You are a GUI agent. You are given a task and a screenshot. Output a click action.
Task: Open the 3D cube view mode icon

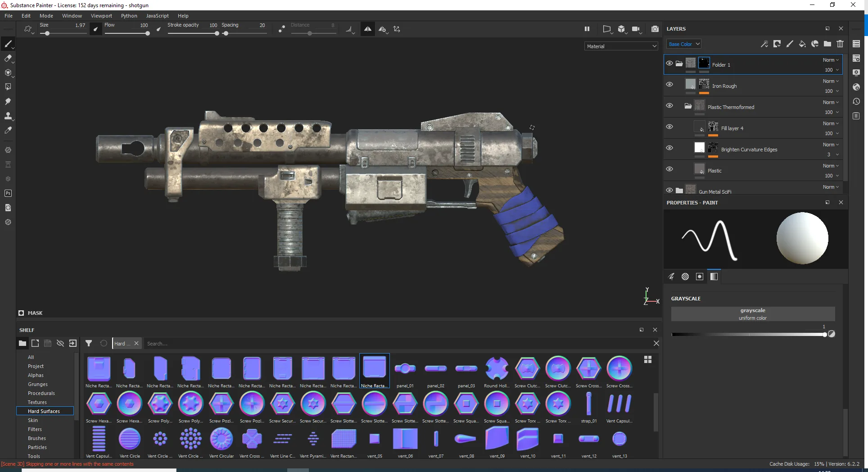pyautogui.click(x=622, y=29)
